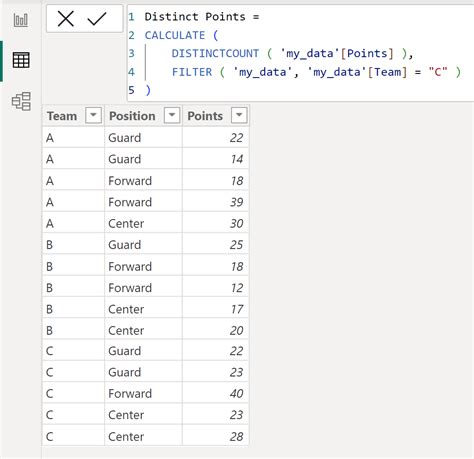Select Team cell in row with 28 points
474x459 pixels.
73,436
